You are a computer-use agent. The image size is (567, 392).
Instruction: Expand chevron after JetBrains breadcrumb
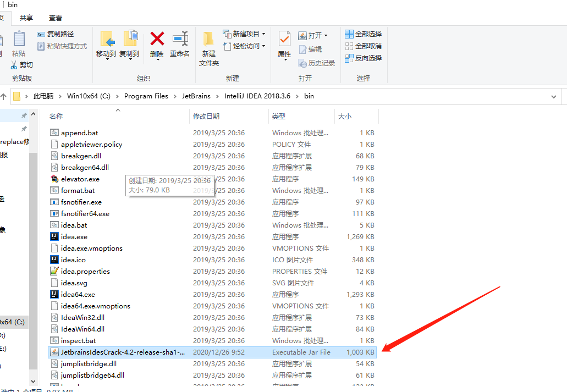click(x=217, y=96)
